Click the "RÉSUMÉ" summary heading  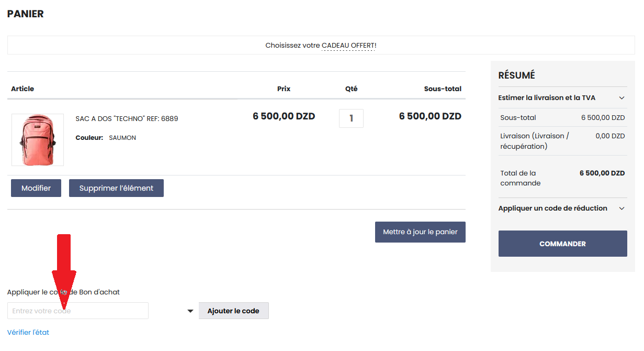click(x=516, y=75)
